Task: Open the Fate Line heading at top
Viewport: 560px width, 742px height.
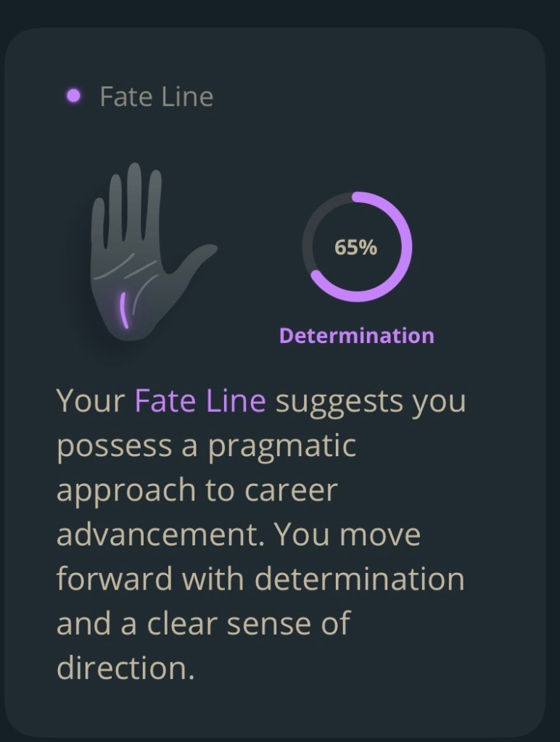Action: (x=156, y=96)
